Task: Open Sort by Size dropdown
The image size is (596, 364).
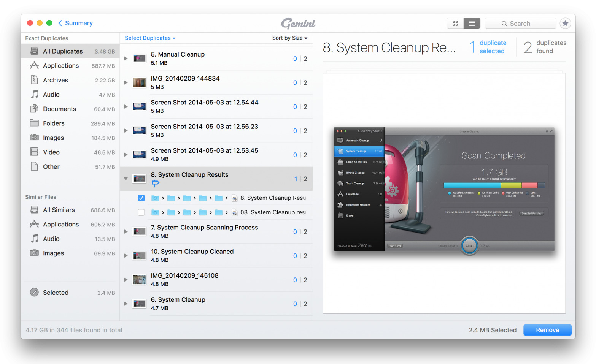Action: pos(289,38)
